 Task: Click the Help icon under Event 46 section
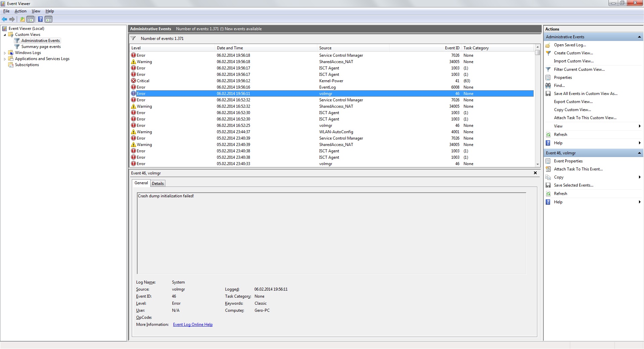(x=548, y=202)
